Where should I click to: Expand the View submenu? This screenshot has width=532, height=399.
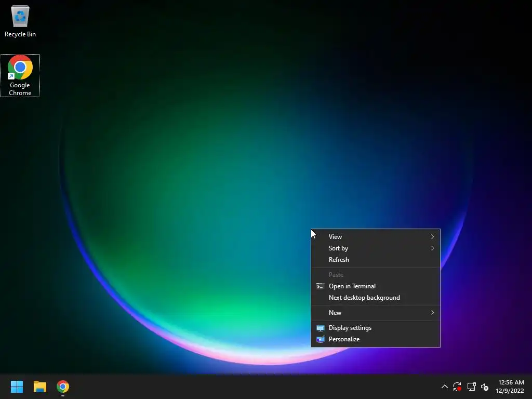pyautogui.click(x=376, y=237)
